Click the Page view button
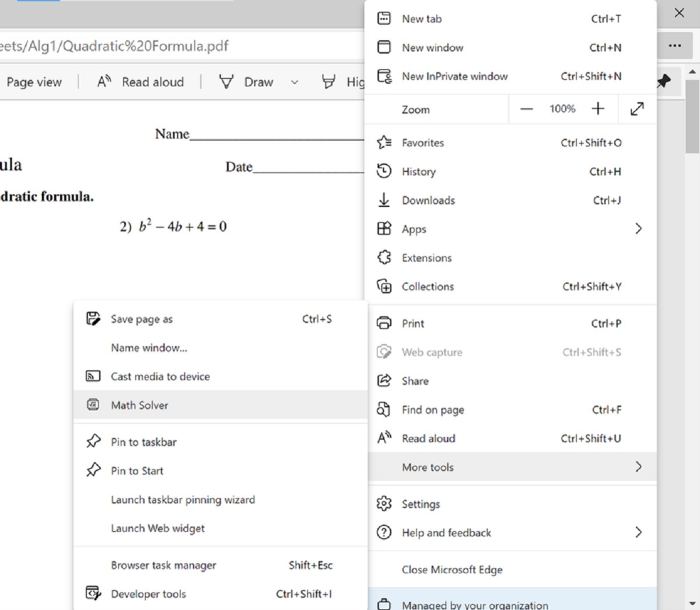 [34, 82]
